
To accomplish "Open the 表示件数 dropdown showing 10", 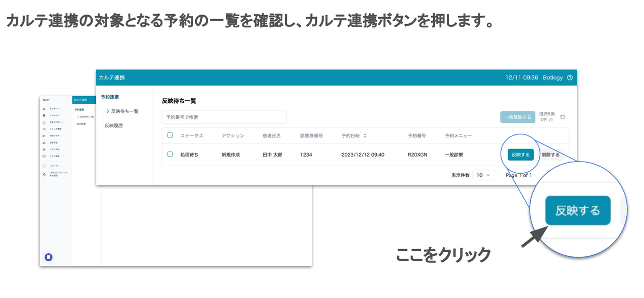I will pyautogui.click(x=484, y=175).
